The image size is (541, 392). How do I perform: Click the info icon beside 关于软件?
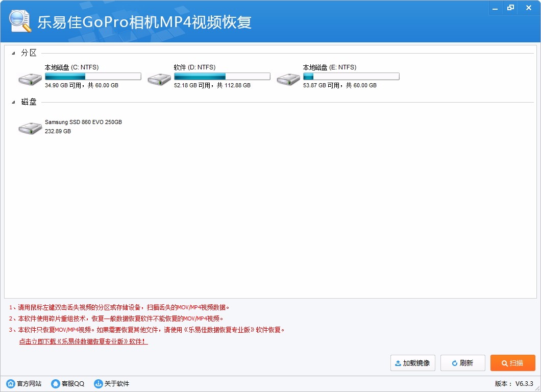click(x=99, y=383)
